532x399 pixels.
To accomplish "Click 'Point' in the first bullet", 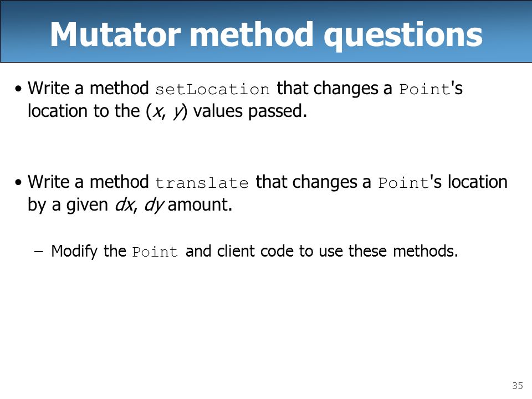I will click(424, 89).
